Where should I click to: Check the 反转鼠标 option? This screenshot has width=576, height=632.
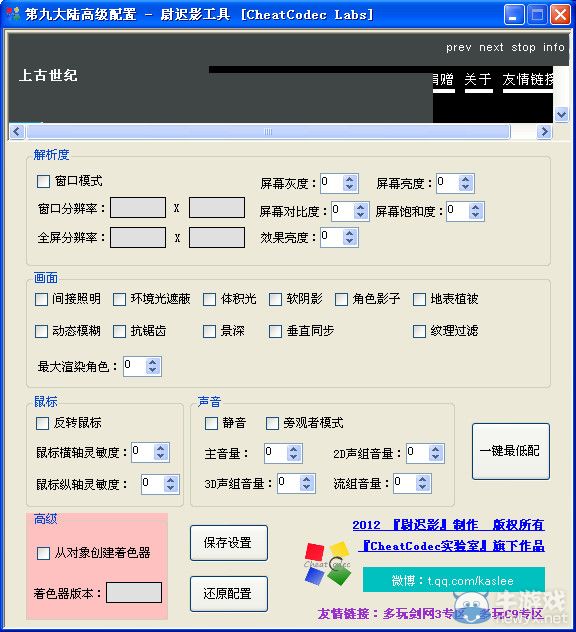coord(42,424)
